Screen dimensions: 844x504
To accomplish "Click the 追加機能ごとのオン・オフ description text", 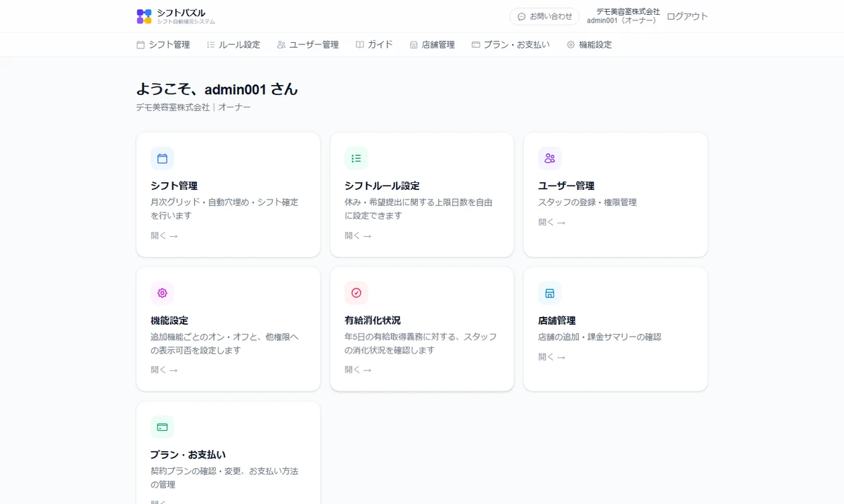I will tap(224, 343).
